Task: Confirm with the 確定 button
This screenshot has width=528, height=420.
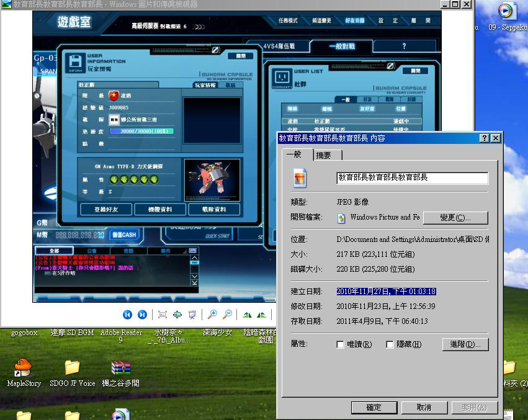Action: (x=374, y=408)
